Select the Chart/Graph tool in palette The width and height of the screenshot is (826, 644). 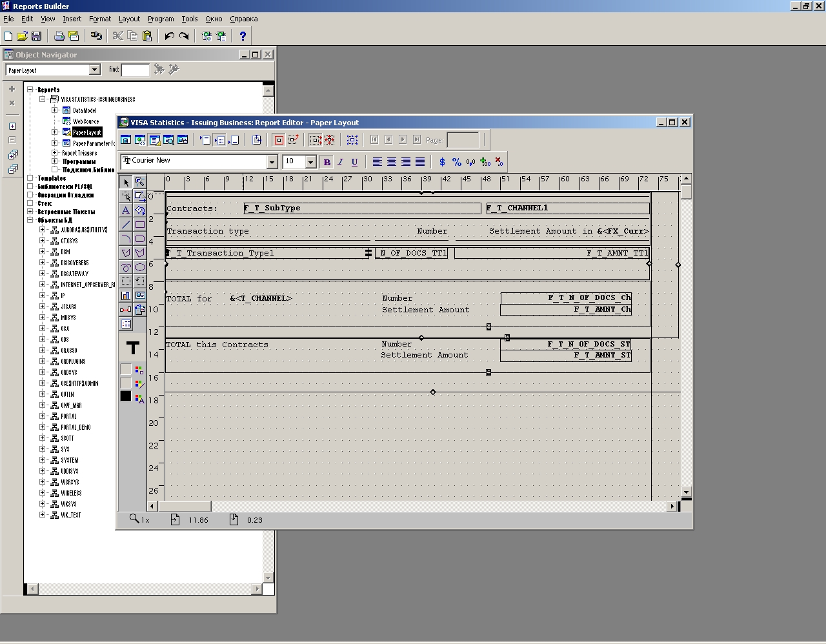tap(126, 296)
